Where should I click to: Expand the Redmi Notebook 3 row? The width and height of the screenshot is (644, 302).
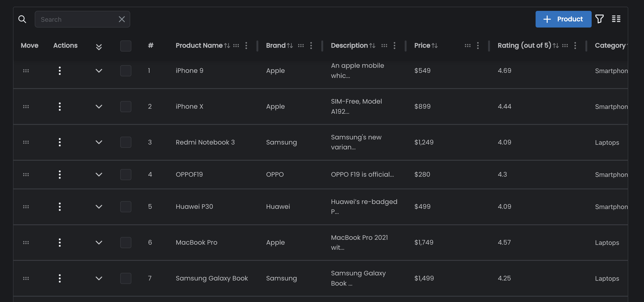tap(99, 142)
